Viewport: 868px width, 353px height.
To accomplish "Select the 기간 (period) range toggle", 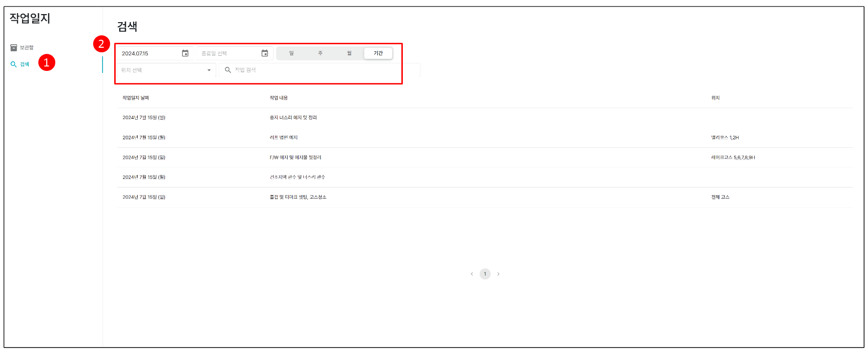I will [x=378, y=53].
